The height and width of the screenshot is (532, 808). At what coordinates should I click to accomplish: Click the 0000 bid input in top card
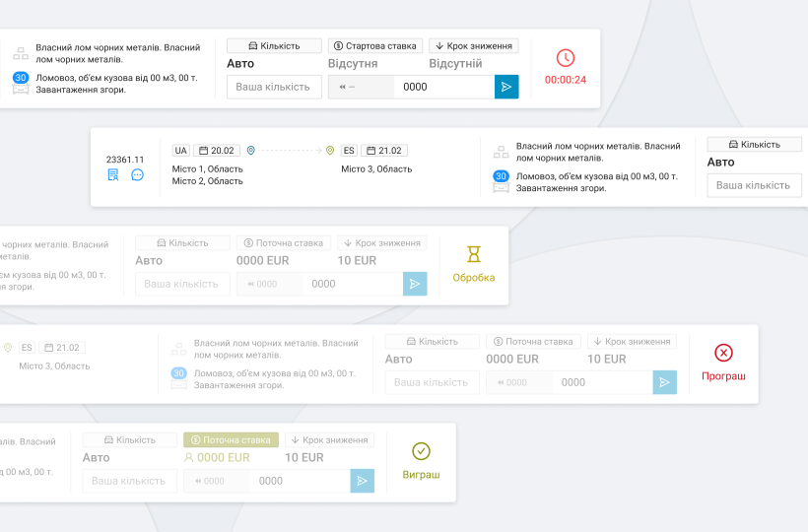(443, 87)
